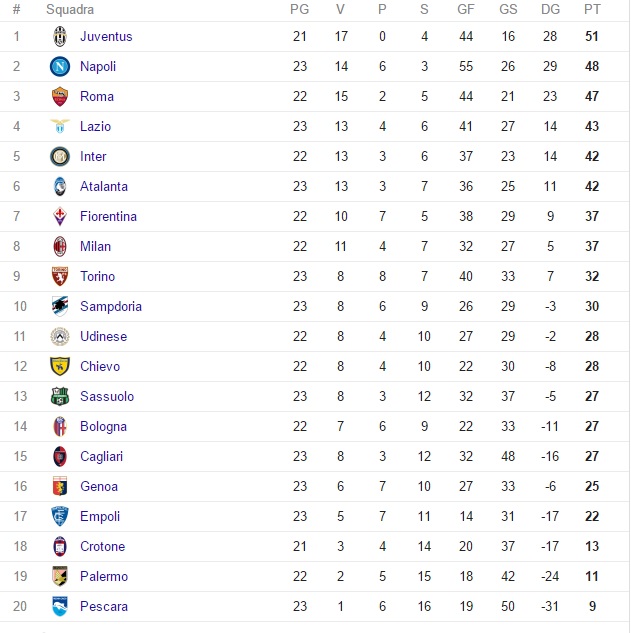Click the Sassuolo team crest
Screen dimensions: 631x633
click(x=60, y=397)
